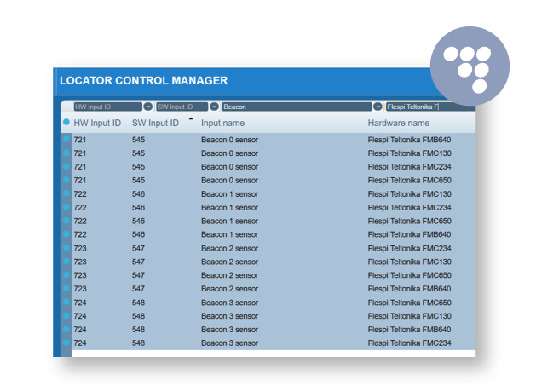
Task: Click SW ID 545 in Beacon 0 FMC650 row
Action: [138, 181]
